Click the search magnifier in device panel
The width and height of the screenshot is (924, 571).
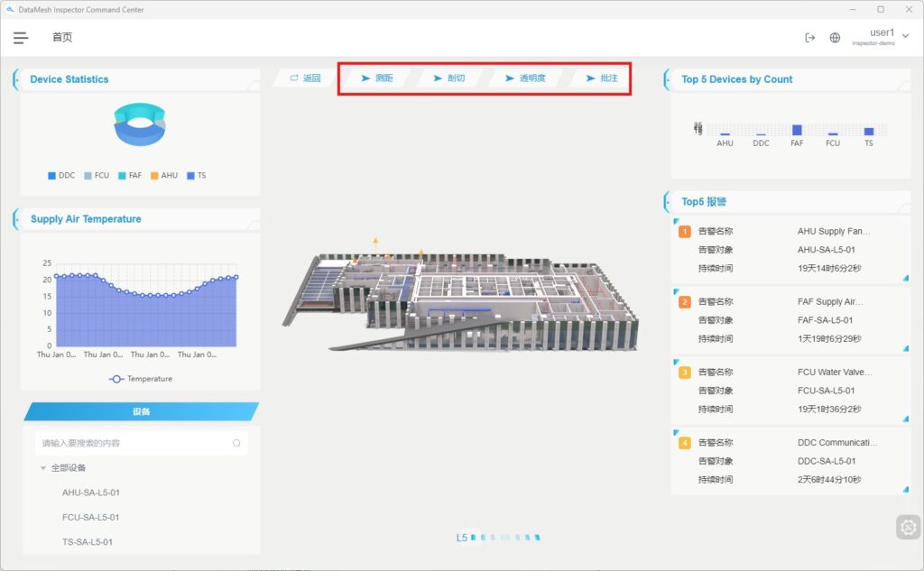click(x=236, y=443)
